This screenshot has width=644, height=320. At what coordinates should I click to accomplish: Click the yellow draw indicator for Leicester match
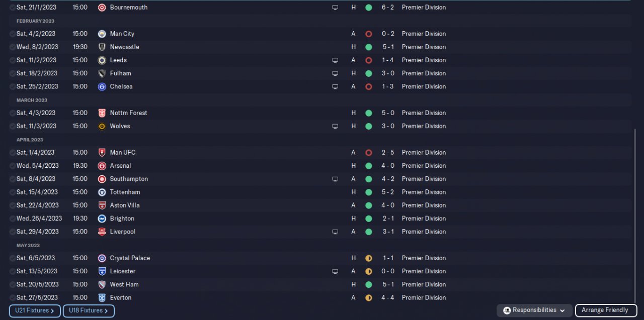point(368,271)
